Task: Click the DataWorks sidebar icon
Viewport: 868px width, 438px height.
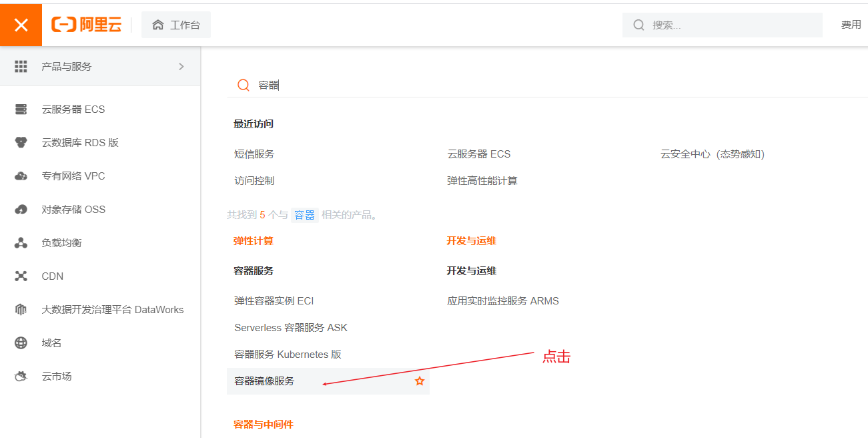Action: (x=21, y=309)
